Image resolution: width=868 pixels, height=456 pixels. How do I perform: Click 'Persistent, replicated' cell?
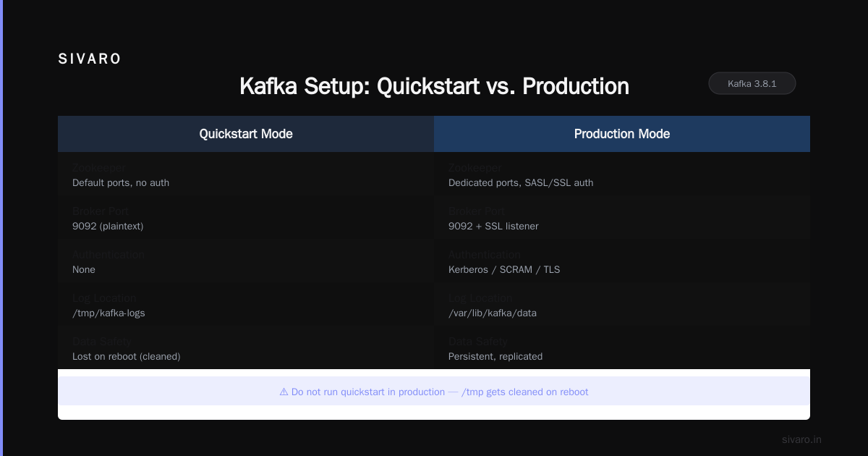tap(495, 356)
